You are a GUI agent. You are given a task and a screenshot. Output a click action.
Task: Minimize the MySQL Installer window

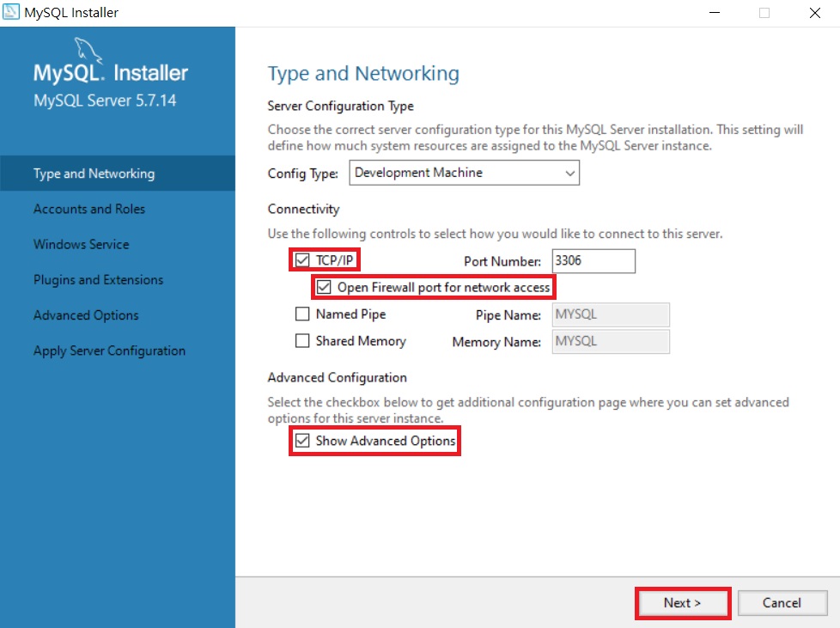(x=715, y=12)
